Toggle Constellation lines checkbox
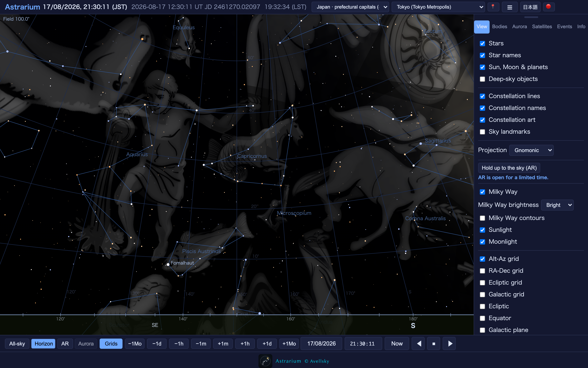This screenshot has width=588, height=368. tap(482, 96)
